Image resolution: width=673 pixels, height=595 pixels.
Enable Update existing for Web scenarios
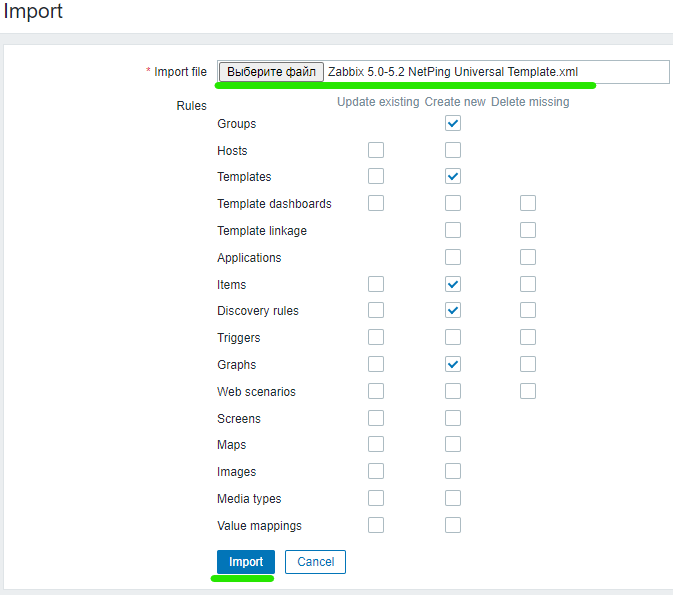click(x=376, y=391)
